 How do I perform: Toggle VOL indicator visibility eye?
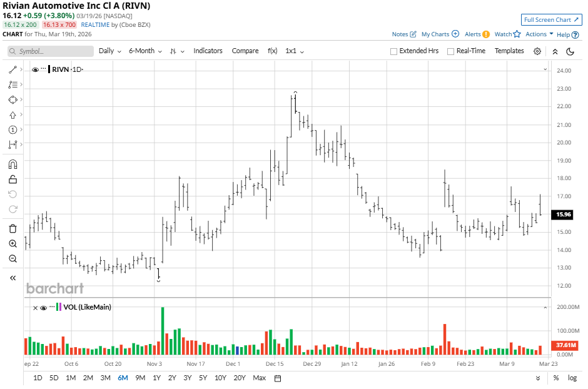(44, 308)
